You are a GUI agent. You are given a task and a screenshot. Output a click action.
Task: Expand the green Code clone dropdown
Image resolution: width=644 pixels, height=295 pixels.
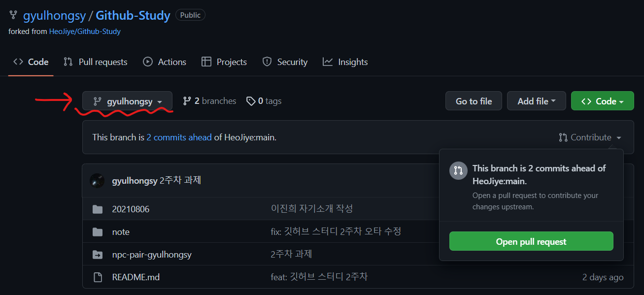pos(602,100)
